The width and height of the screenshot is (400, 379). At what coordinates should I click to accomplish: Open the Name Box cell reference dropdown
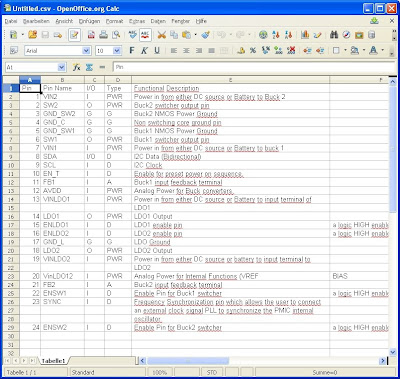62,67
